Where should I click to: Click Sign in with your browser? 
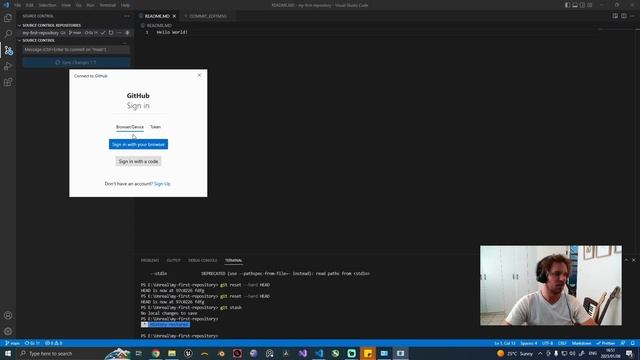point(138,144)
